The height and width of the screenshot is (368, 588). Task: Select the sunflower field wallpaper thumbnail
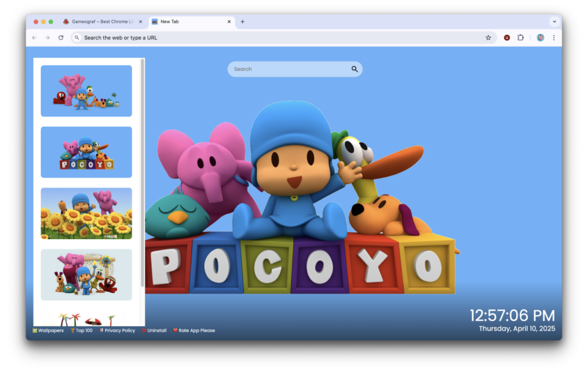(86, 213)
